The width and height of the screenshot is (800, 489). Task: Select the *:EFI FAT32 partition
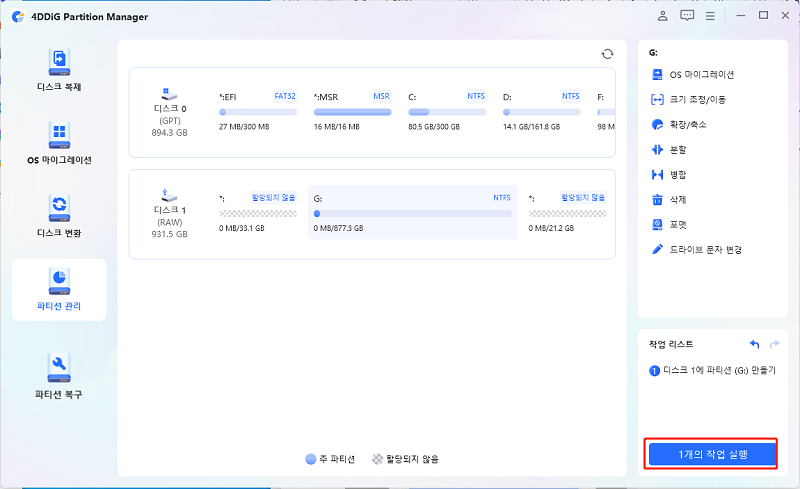pyautogui.click(x=258, y=111)
